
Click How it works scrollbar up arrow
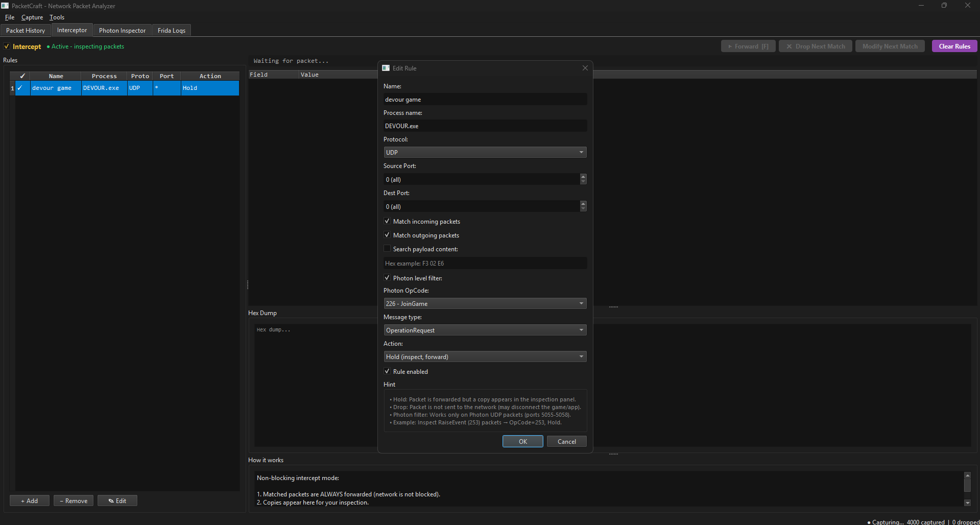pyautogui.click(x=967, y=475)
